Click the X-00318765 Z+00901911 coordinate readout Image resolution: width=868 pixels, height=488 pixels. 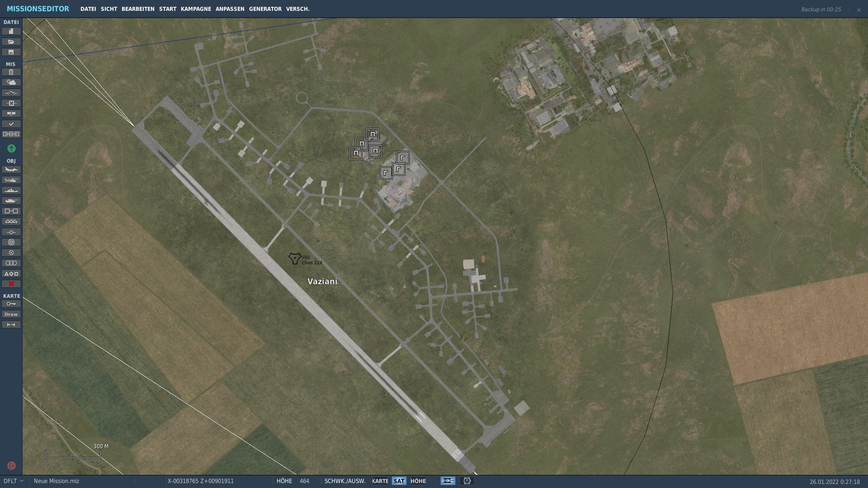(x=201, y=481)
